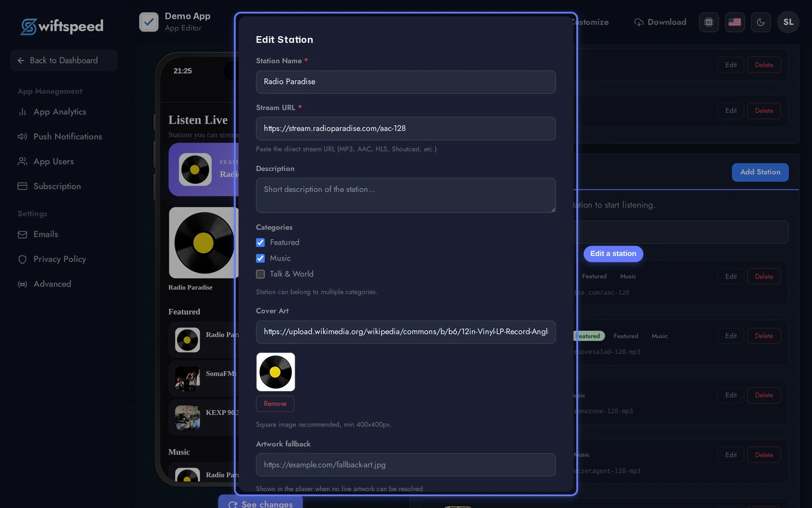This screenshot has height=508, width=812.
Task: Click the Artwork fallback input field
Action: point(406,465)
